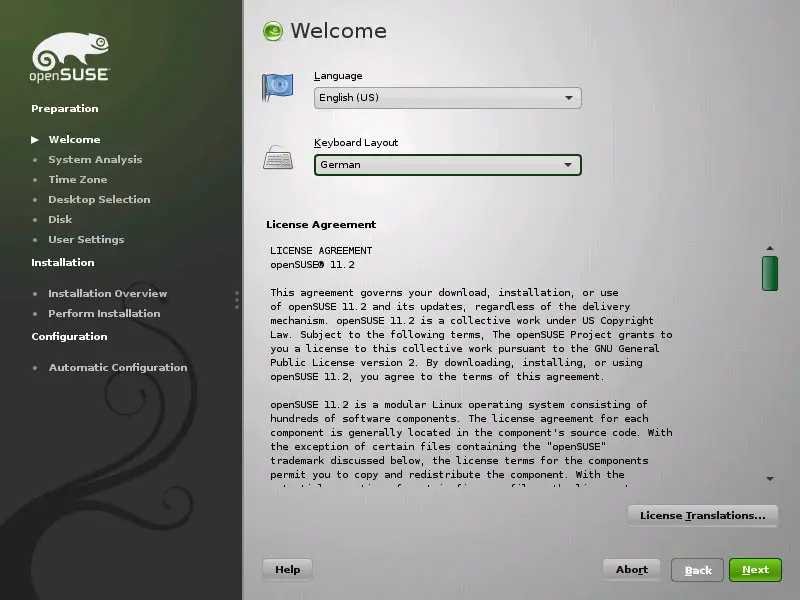Select the Installation Overview step

[108, 293]
